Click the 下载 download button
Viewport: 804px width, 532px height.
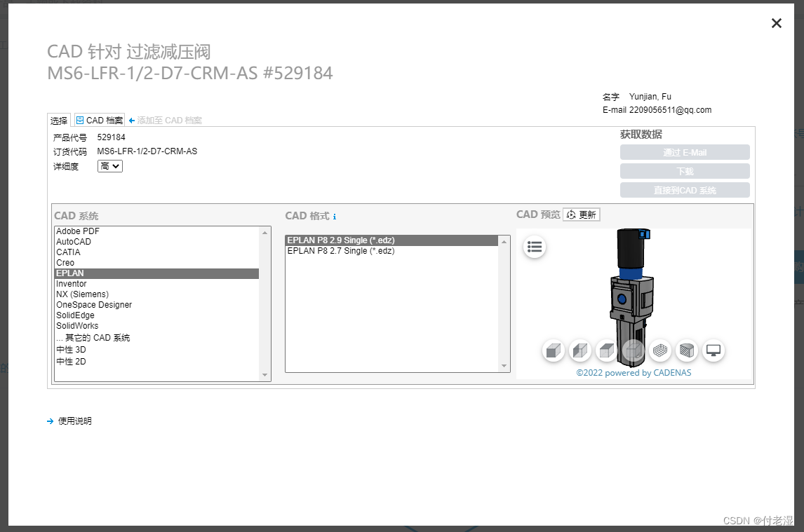point(685,170)
